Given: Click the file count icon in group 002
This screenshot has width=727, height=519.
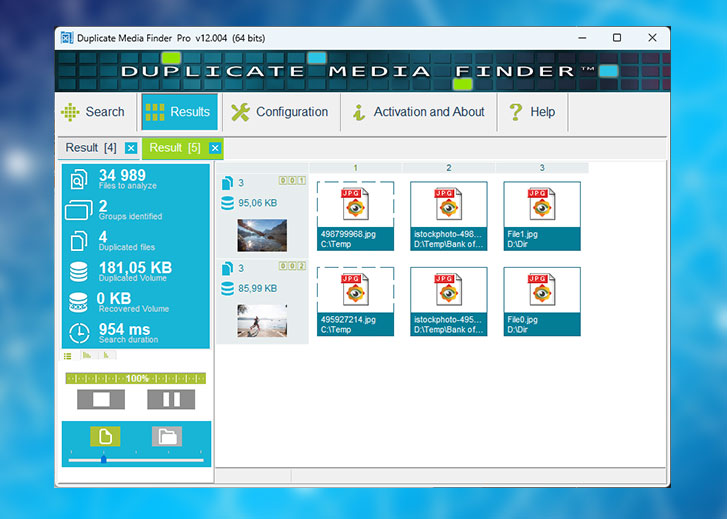Looking at the screenshot, I should (227, 268).
